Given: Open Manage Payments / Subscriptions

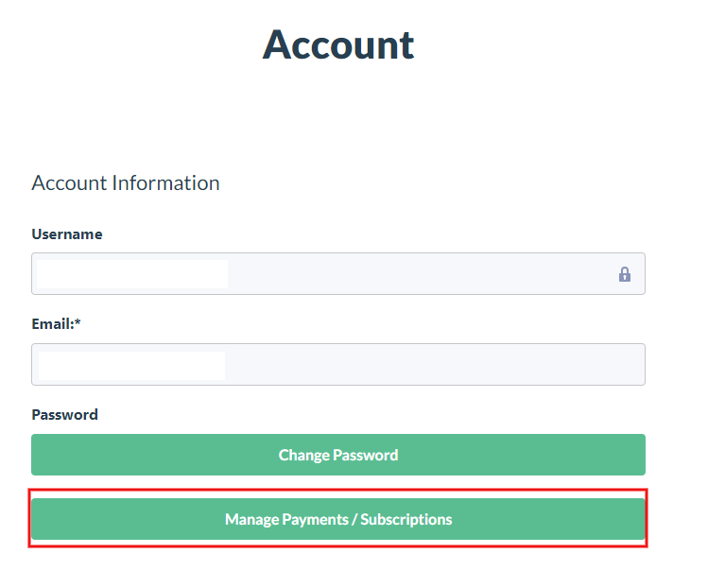Looking at the screenshot, I should pos(337,519).
